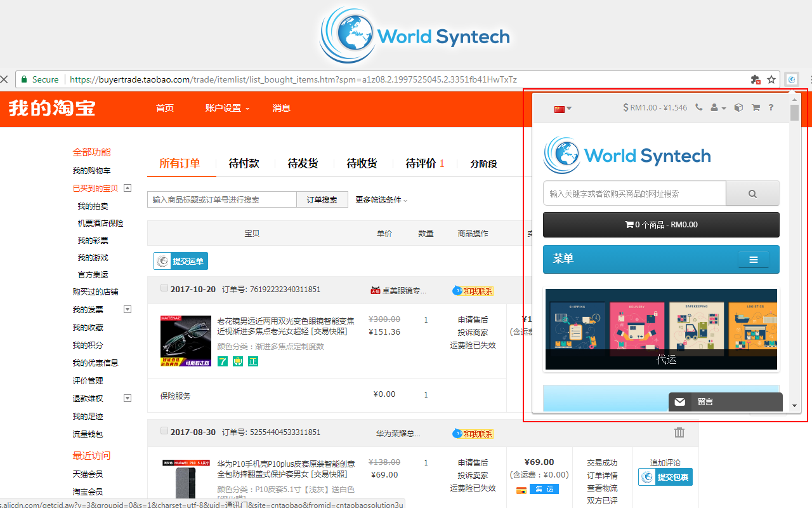This screenshot has width=812, height=508.
Task: Click the 提交运单 button above the orders
Action: pos(181,261)
